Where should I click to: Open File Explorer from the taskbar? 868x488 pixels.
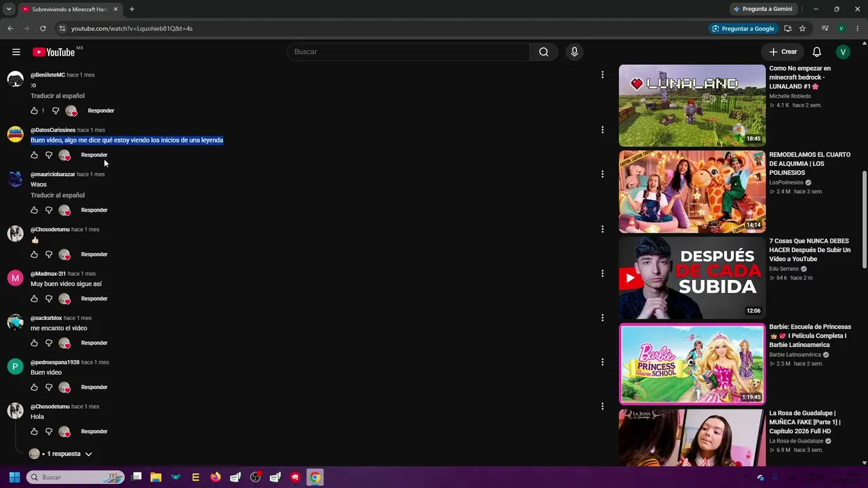click(156, 477)
